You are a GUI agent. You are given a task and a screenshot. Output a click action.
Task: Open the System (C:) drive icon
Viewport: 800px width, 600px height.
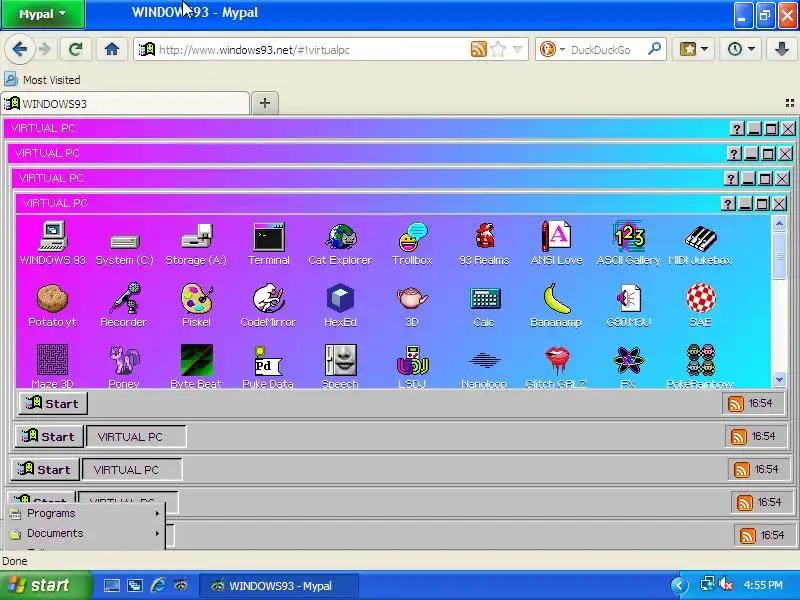point(124,249)
